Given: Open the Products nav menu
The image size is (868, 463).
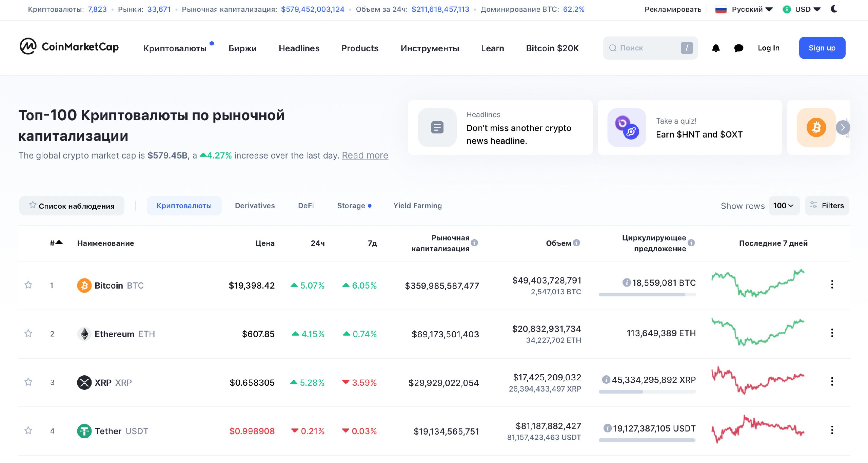Looking at the screenshot, I should 360,48.
